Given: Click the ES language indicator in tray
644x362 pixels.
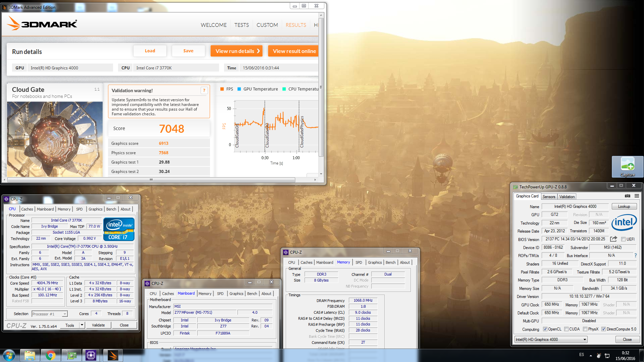Looking at the screenshot, I should [582, 355].
